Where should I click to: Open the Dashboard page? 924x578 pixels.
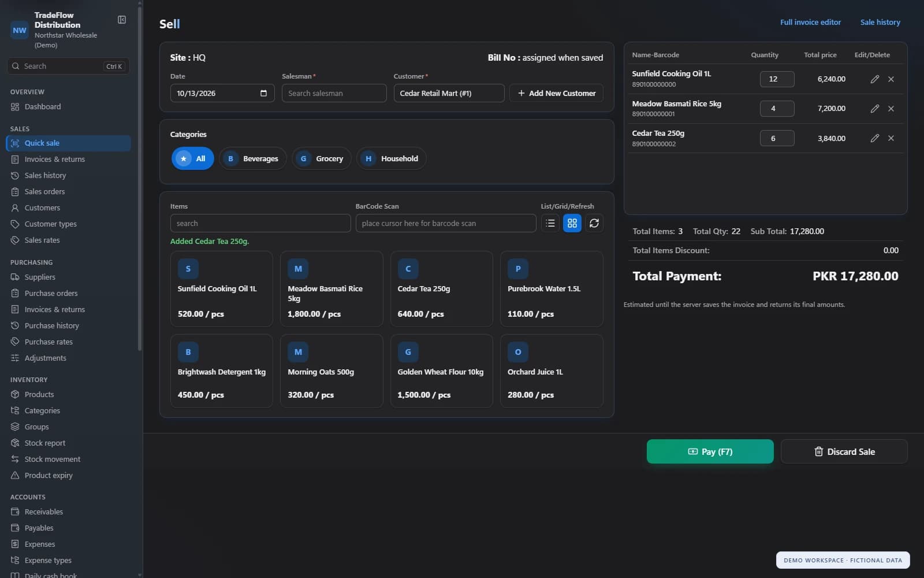(68, 107)
